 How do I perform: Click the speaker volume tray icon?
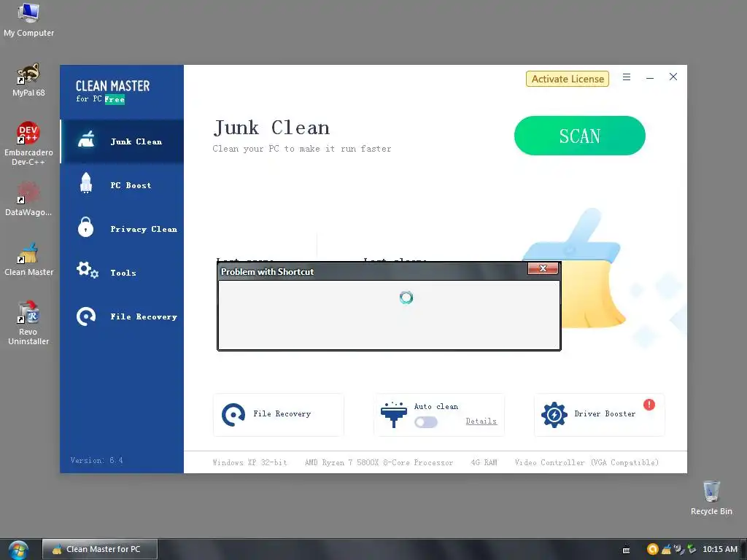click(x=679, y=549)
